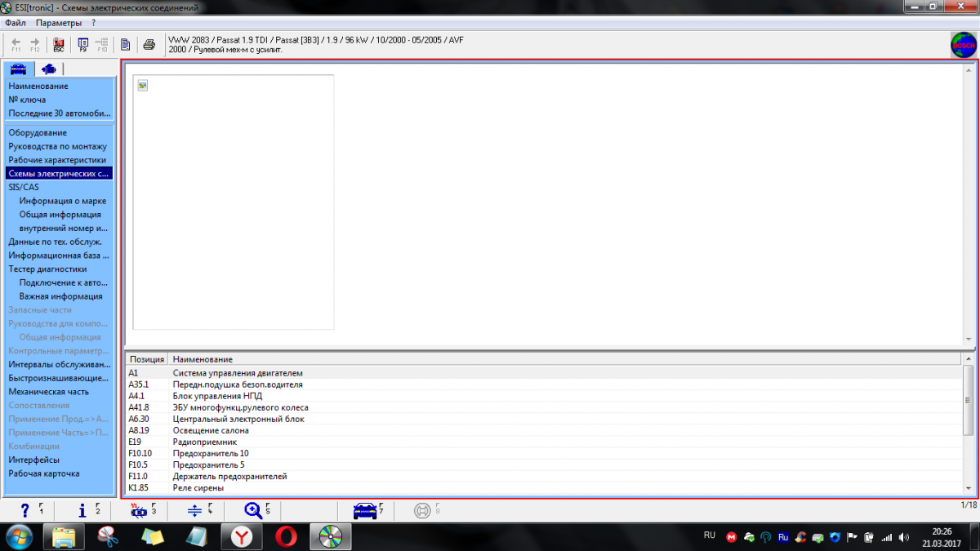Click the ESI[tronic] disc taskbar icon
Image resolution: width=980 pixels, height=551 pixels.
330,536
